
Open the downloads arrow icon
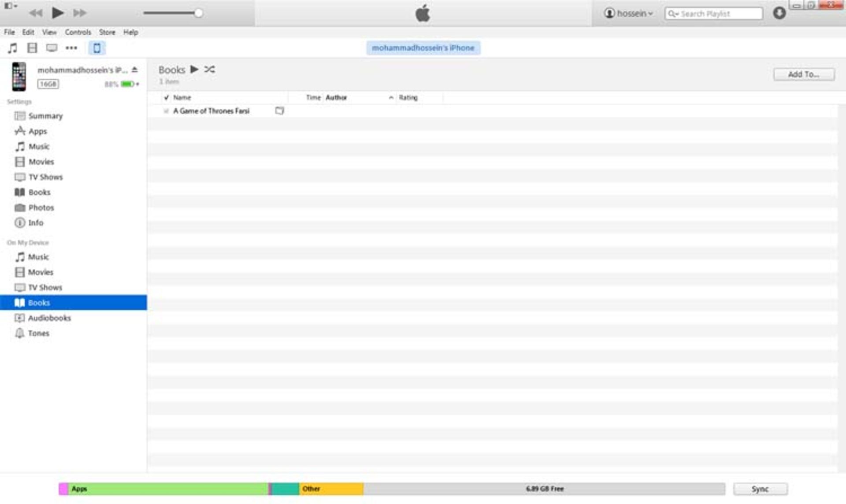(779, 13)
